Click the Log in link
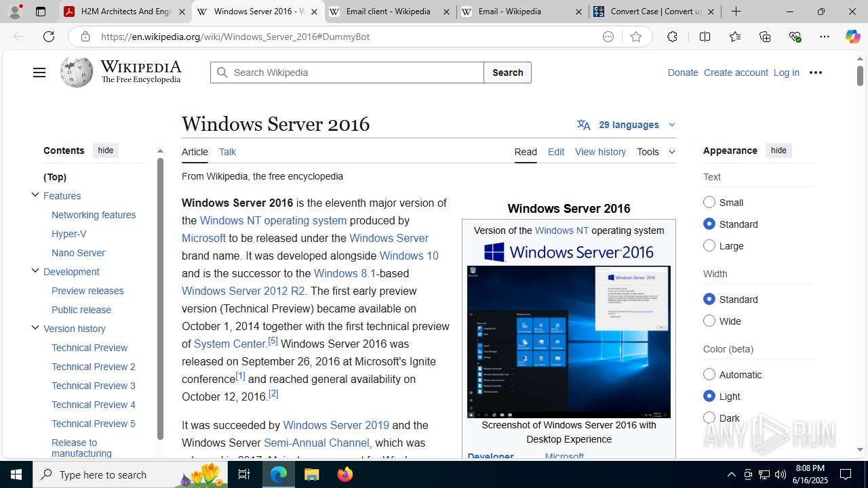 786,73
